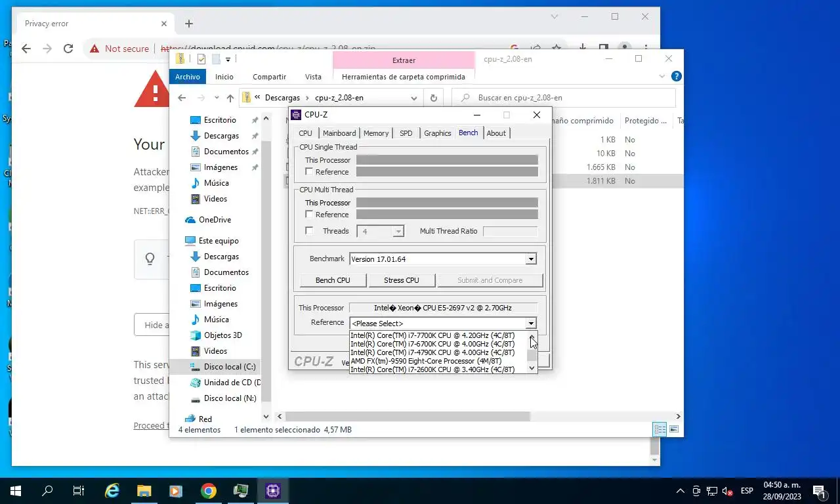Go up one folder level in File Explorer
Screen dimensions: 840x504
230,98
